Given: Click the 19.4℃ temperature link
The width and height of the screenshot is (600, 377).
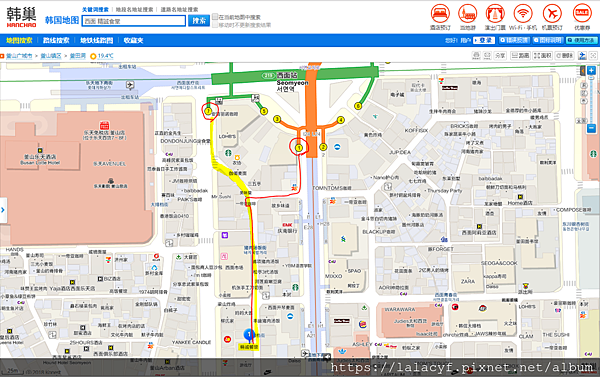Looking at the screenshot, I should pos(106,56).
